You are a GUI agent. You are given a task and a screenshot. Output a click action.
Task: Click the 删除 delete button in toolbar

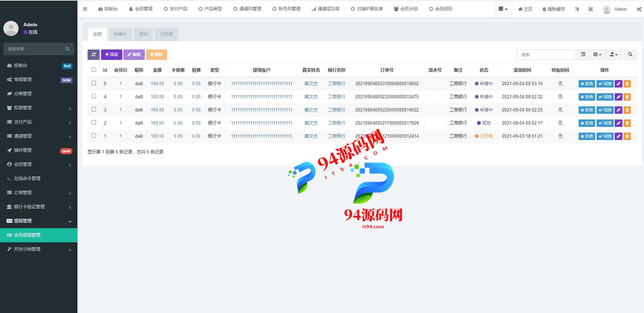(157, 55)
